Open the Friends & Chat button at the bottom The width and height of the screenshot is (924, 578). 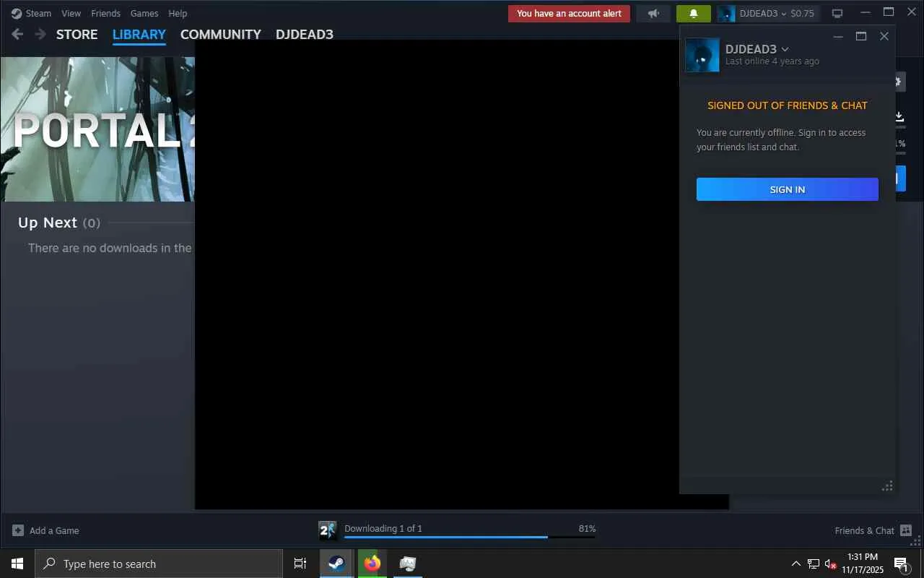tap(873, 530)
